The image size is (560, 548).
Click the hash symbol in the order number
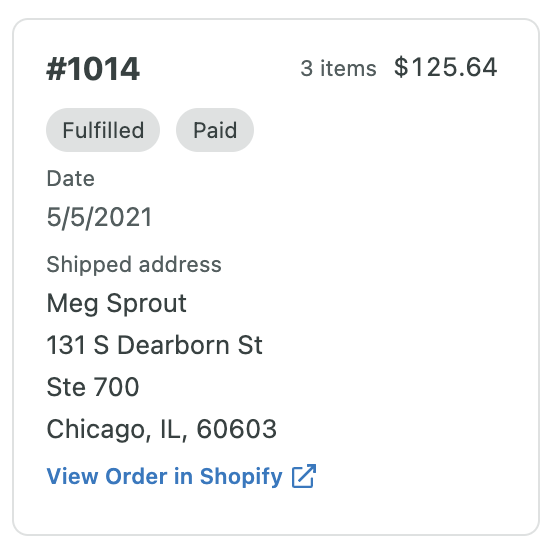point(56,69)
